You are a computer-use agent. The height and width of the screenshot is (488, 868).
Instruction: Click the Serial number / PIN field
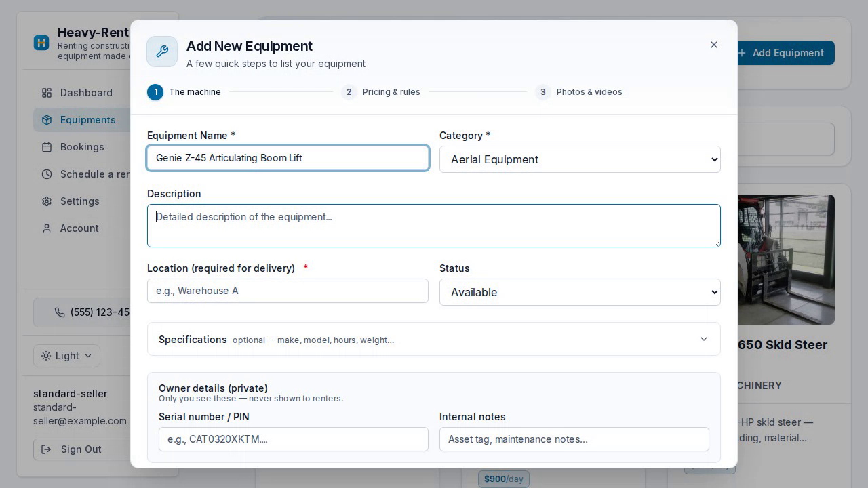[294, 439]
